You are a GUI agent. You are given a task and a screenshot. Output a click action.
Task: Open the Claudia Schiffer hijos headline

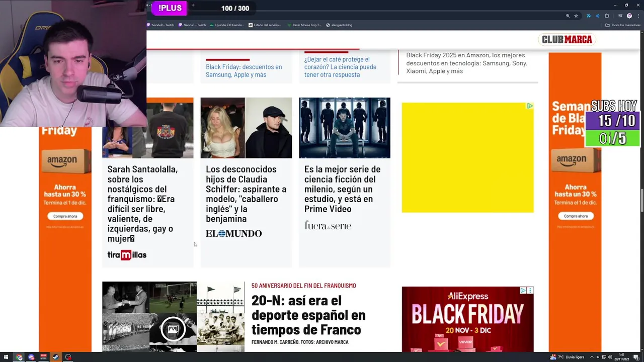pyautogui.click(x=246, y=194)
